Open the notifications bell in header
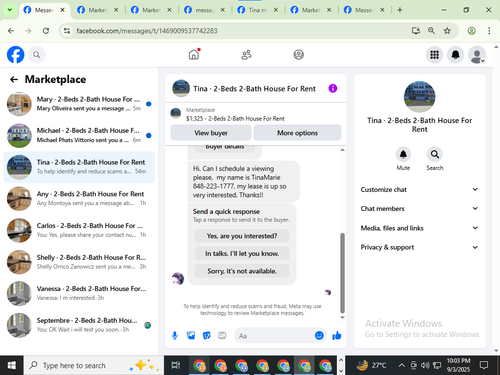Image resolution: width=500 pixels, height=375 pixels. click(455, 55)
